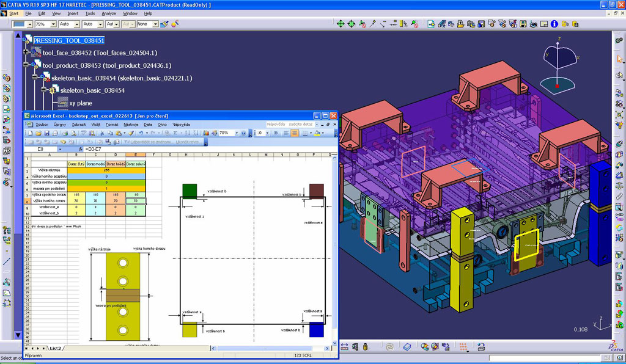Select the List2 sheet tab
Viewport: 626px width, 364px height.
coord(56,348)
